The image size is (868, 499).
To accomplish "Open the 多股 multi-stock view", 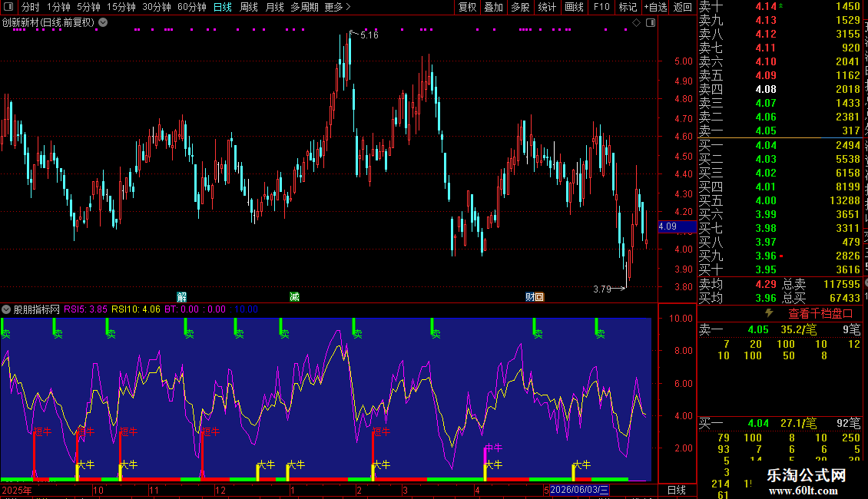I will [x=520, y=7].
